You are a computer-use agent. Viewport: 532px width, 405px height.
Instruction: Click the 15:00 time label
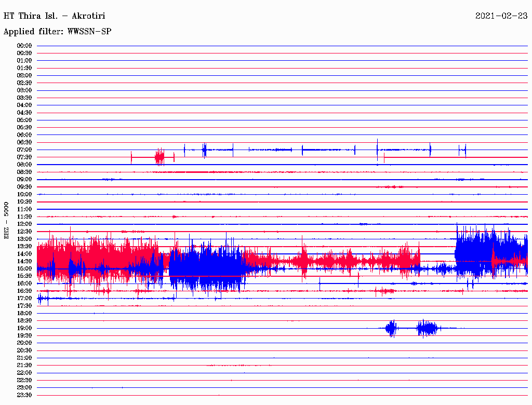[x=24, y=269]
